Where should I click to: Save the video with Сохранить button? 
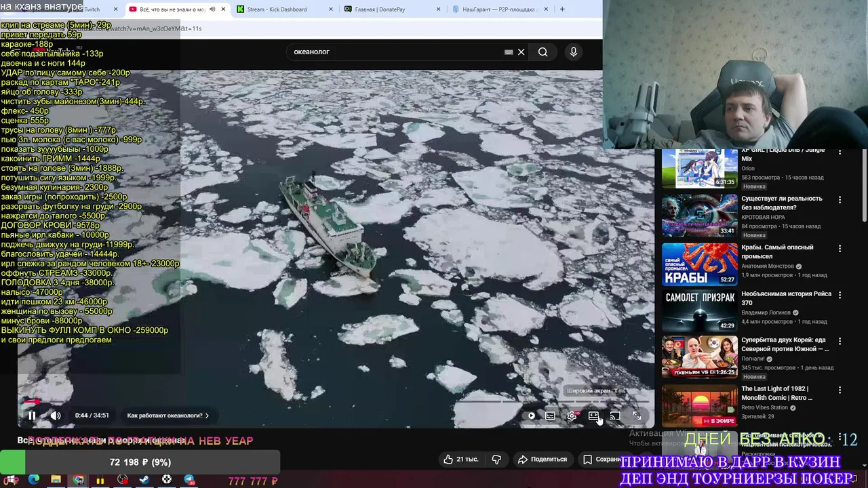point(604,460)
